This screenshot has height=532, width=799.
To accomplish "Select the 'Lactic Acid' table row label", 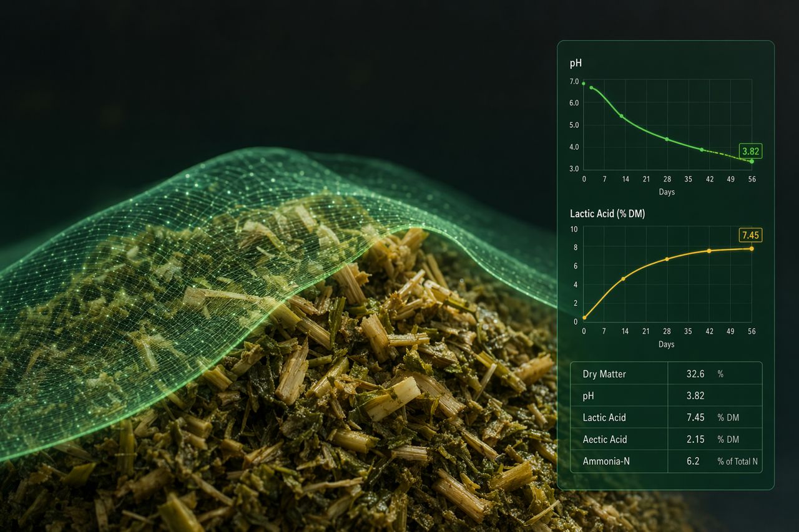I will click(604, 417).
